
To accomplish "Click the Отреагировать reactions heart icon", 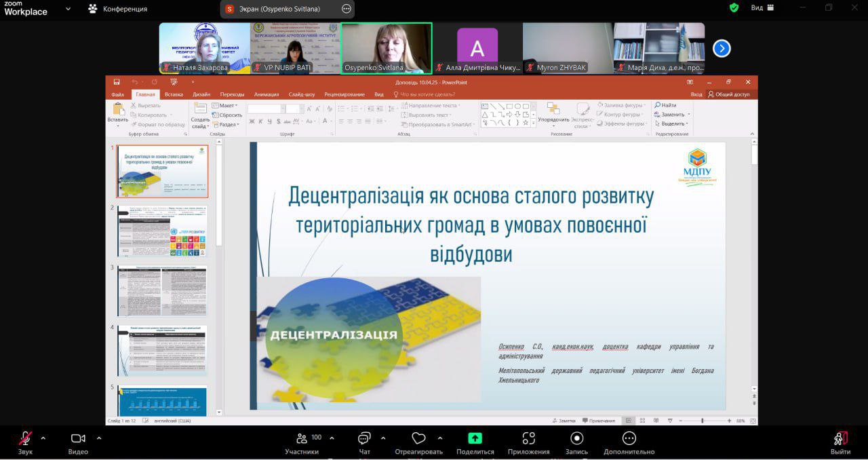I will [418, 439].
